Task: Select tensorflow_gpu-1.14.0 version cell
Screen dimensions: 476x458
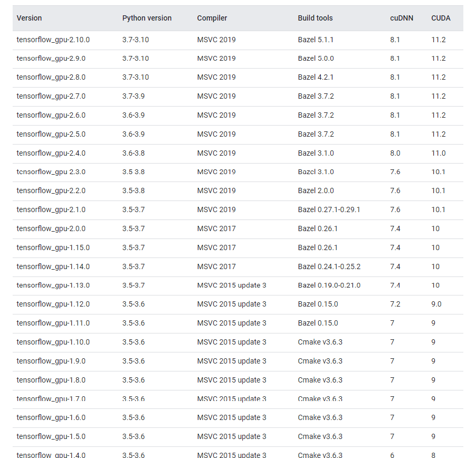Action: point(53,267)
